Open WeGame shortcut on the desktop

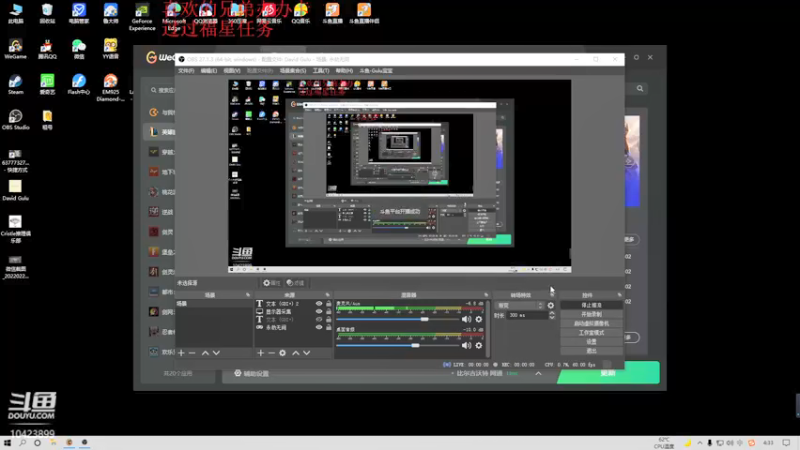point(15,49)
